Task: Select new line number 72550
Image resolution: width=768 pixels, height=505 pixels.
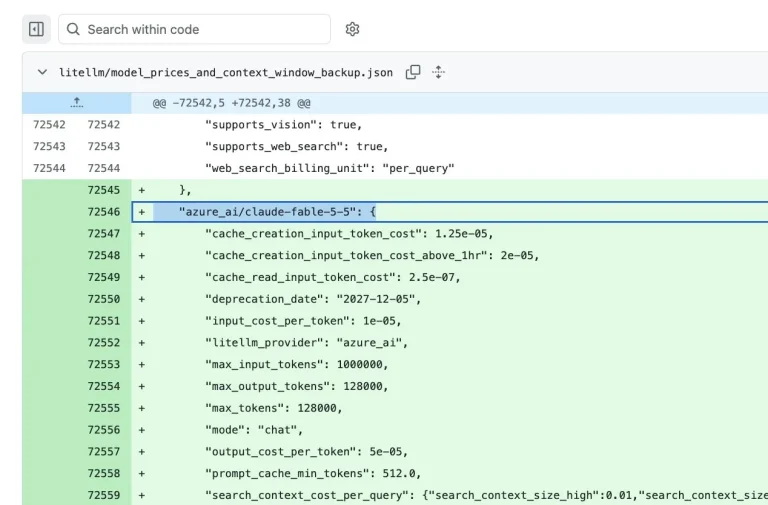Action: [104, 299]
